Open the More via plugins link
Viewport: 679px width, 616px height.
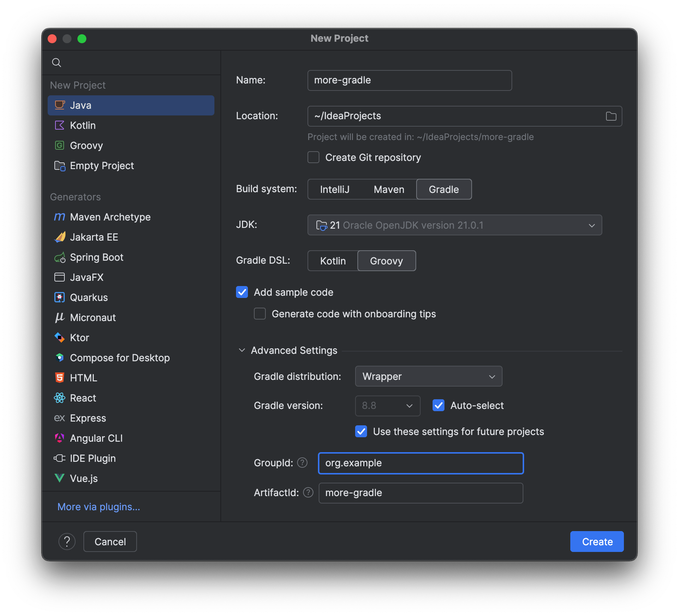tap(99, 507)
